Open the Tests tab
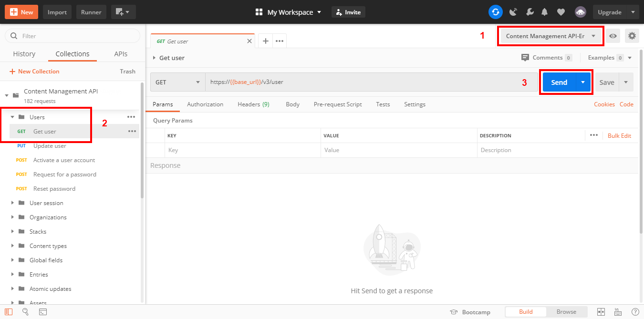Image resolution: width=644 pixels, height=319 pixels. coord(383,104)
